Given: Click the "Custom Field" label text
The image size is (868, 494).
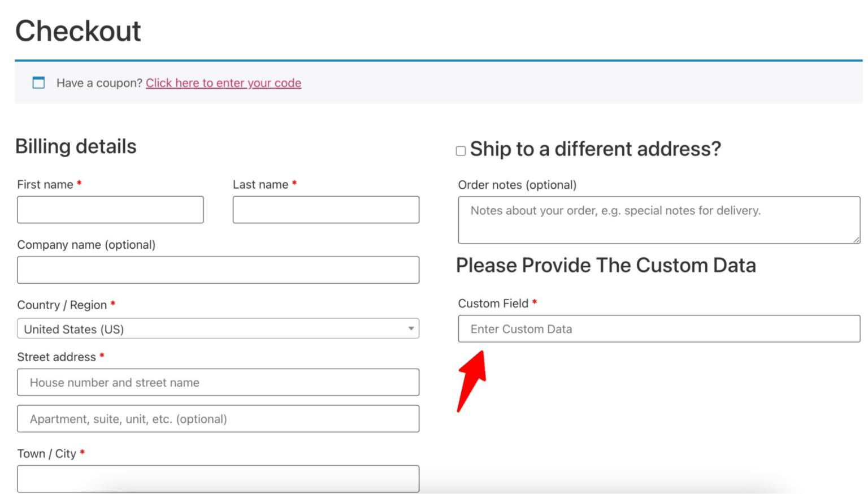Looking at the screenshot, I should (493, 304).
